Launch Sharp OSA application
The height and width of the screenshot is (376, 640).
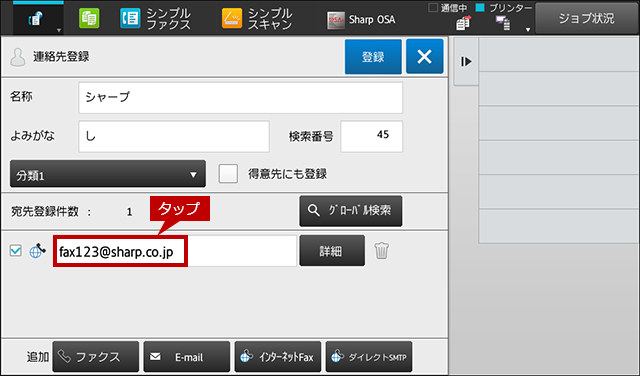tap(361, 20)
